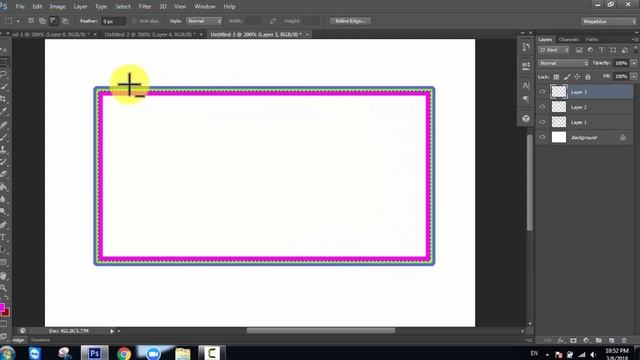Viewport: 640px width, 360px height.
Task: Select the Eyedropper tool
Action: tap(4, 111)
